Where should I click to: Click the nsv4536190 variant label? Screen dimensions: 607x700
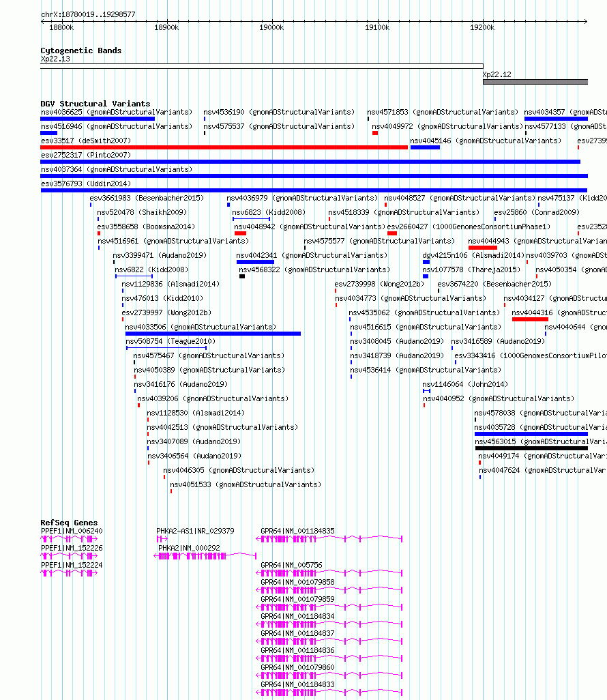[x=279, y=112]
